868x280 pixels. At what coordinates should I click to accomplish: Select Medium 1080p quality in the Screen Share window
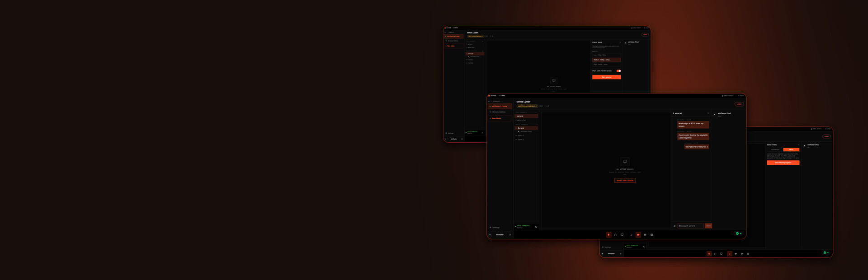click(x=606, y=60)
